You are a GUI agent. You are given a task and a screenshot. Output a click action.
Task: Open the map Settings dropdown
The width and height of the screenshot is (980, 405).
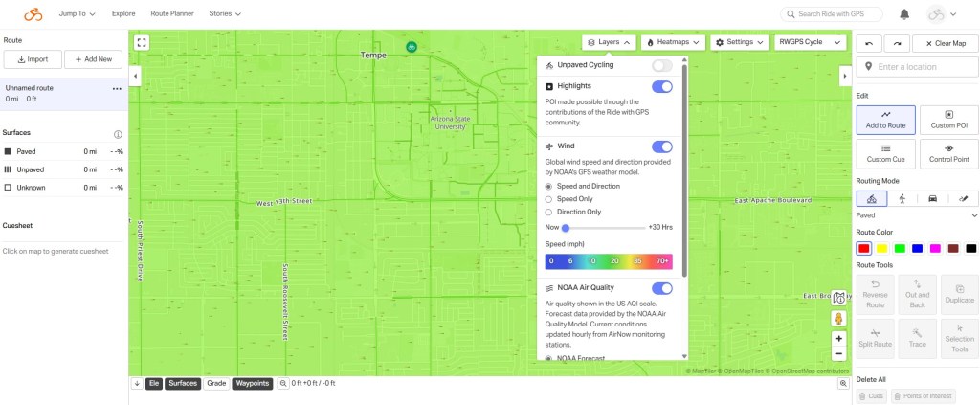(741, 42)
